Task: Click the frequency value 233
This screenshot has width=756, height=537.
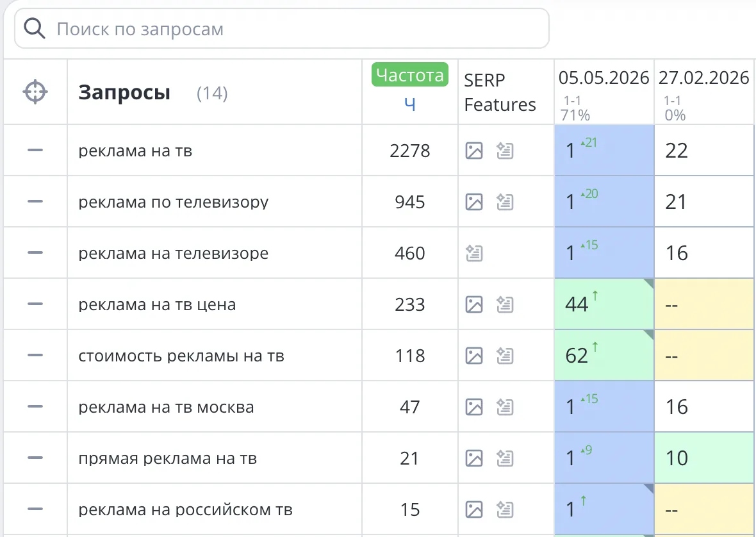Action: (410, 304)
